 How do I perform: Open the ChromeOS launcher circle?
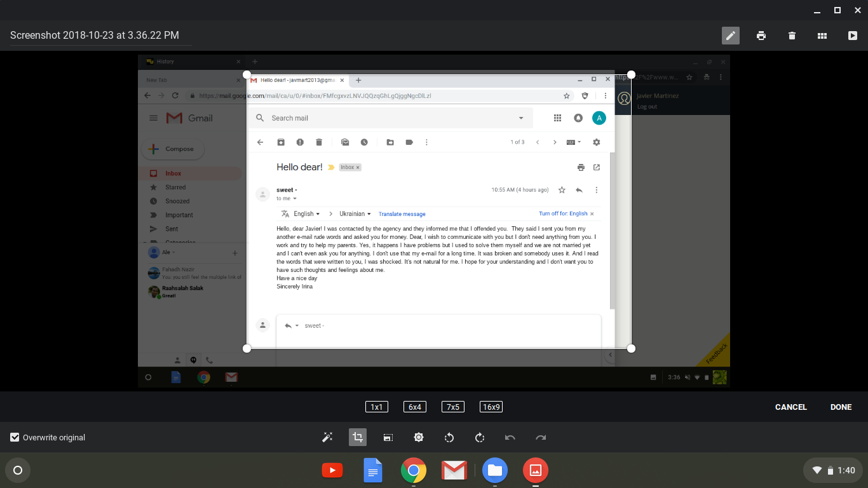(18, 470)
